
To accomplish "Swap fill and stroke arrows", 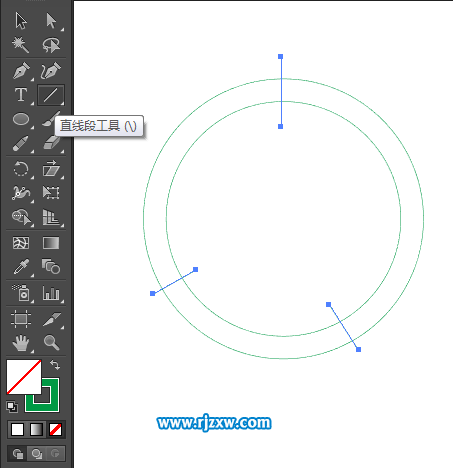I will (x=55, y=365).
